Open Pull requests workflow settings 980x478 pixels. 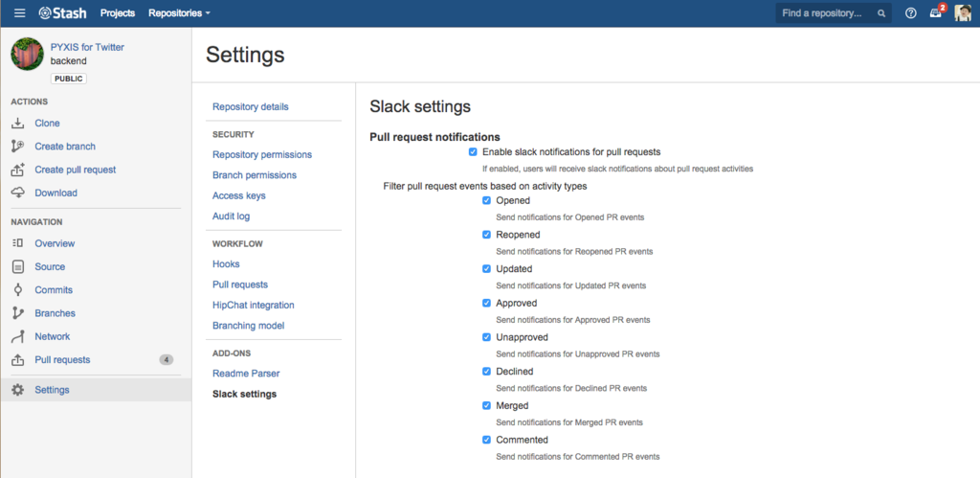tap(240, 285)
